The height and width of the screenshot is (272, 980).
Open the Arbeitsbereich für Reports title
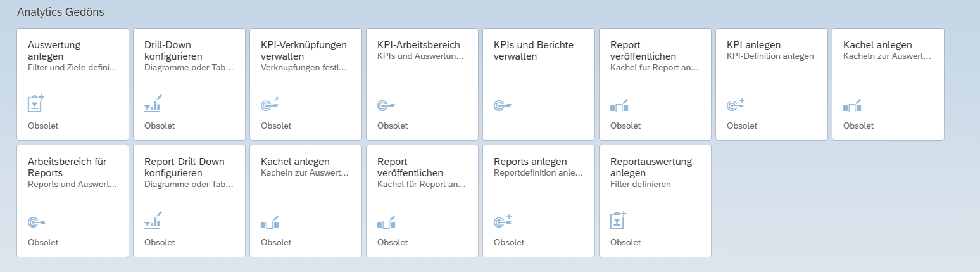coord(66,167)
